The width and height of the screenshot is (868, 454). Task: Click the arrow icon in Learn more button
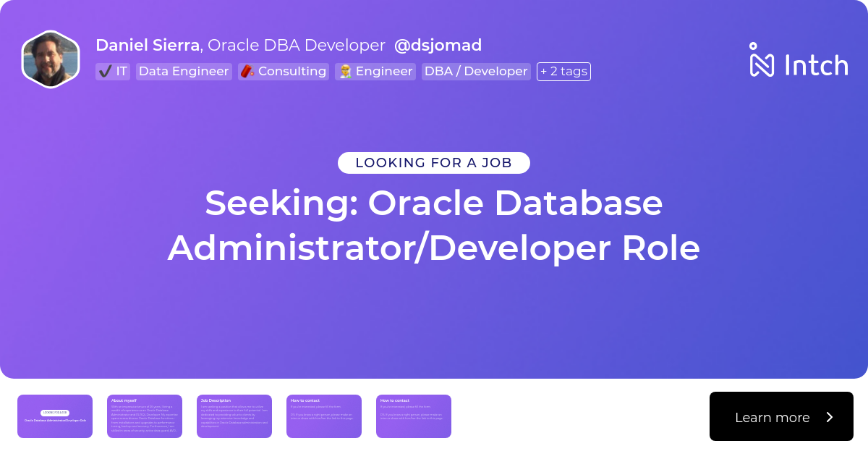tap(828, 416)
